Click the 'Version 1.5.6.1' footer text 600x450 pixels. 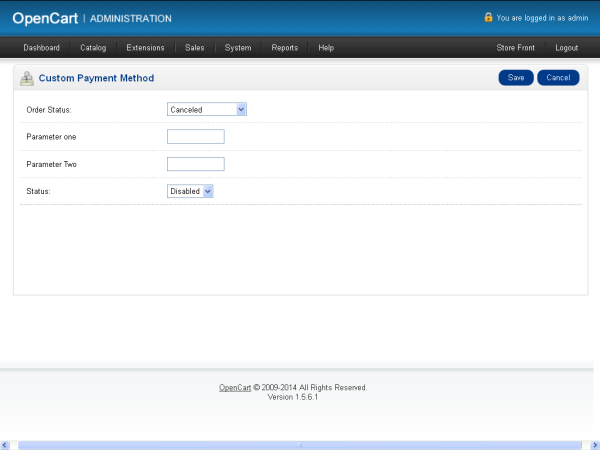pyautogui.click(x=293, y=397)
